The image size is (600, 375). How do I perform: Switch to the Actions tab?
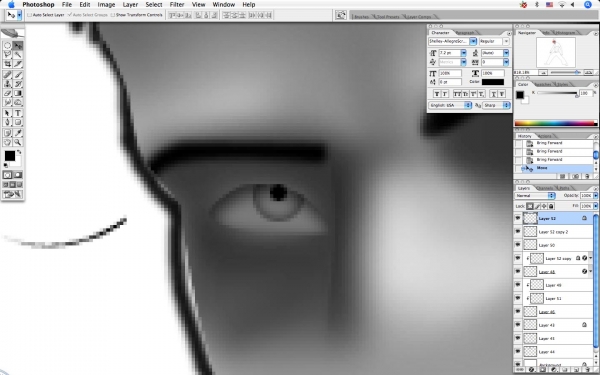(544, 136)
